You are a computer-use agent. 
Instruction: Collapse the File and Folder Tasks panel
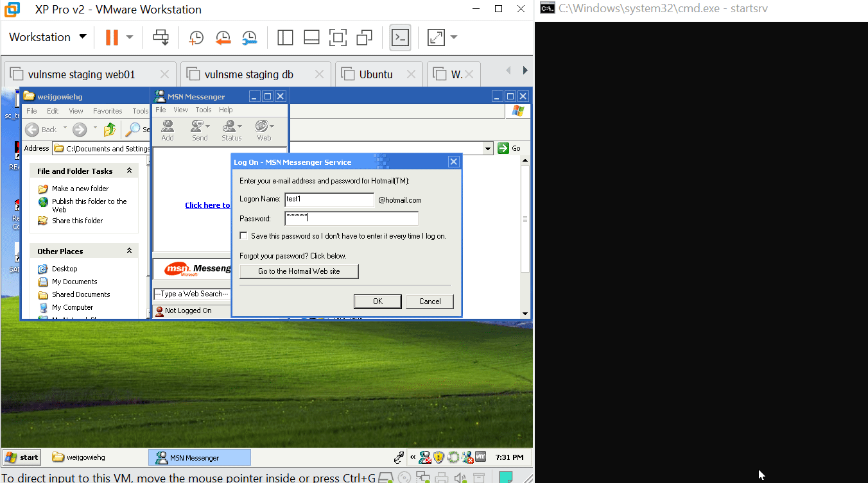point(129,171)
